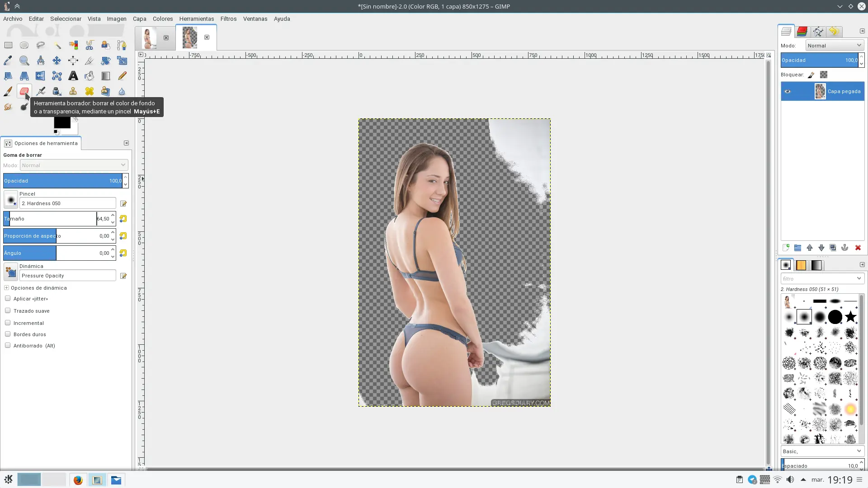The image size is (868, 488).
Task: Create new layer button
Action: tap(786, 248)
